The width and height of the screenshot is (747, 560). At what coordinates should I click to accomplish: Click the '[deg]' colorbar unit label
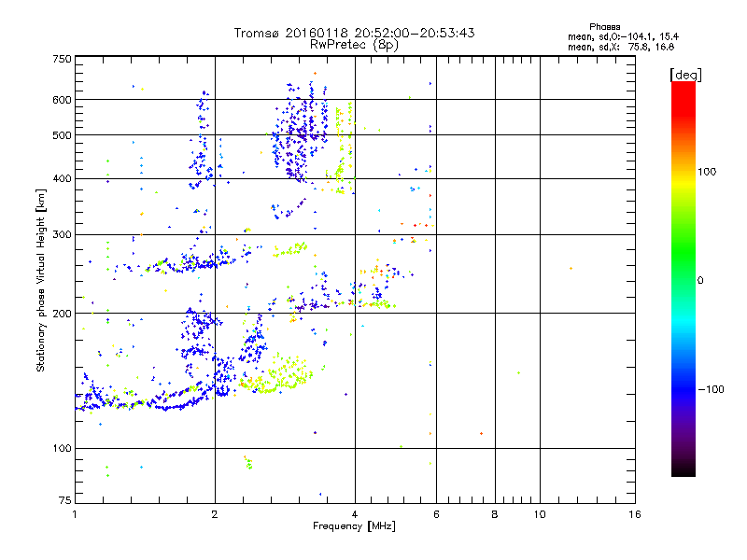[685, 75]
